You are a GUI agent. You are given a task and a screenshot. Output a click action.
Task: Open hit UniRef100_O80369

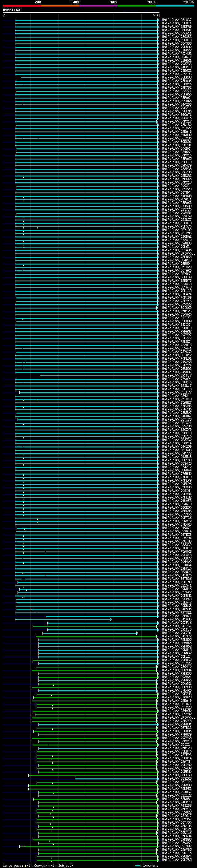tap(177, 843)
